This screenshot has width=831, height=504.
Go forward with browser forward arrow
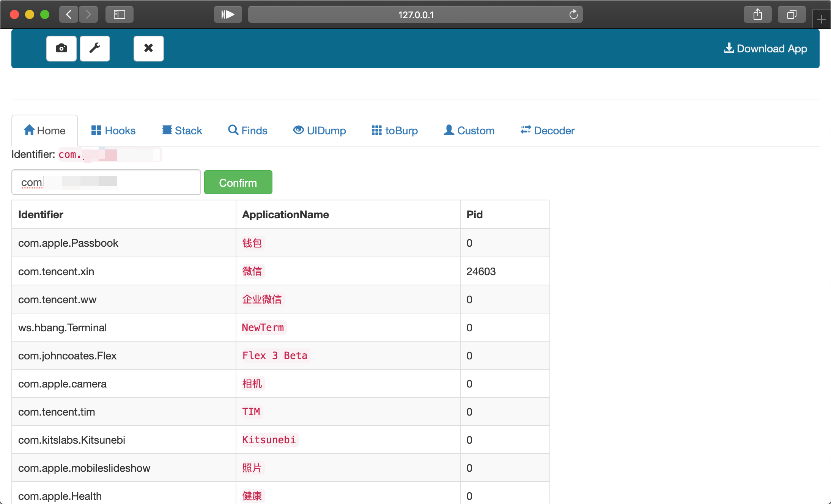click(x=88, y=14)
